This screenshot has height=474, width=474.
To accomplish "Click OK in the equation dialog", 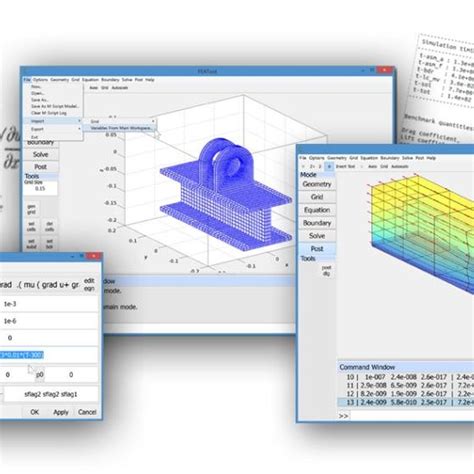I will point(35,412).
